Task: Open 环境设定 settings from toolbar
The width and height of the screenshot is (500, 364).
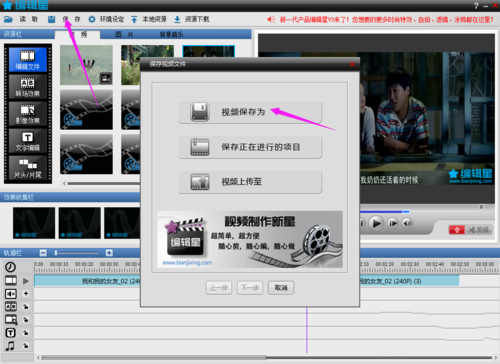Action: pos(107,19)
